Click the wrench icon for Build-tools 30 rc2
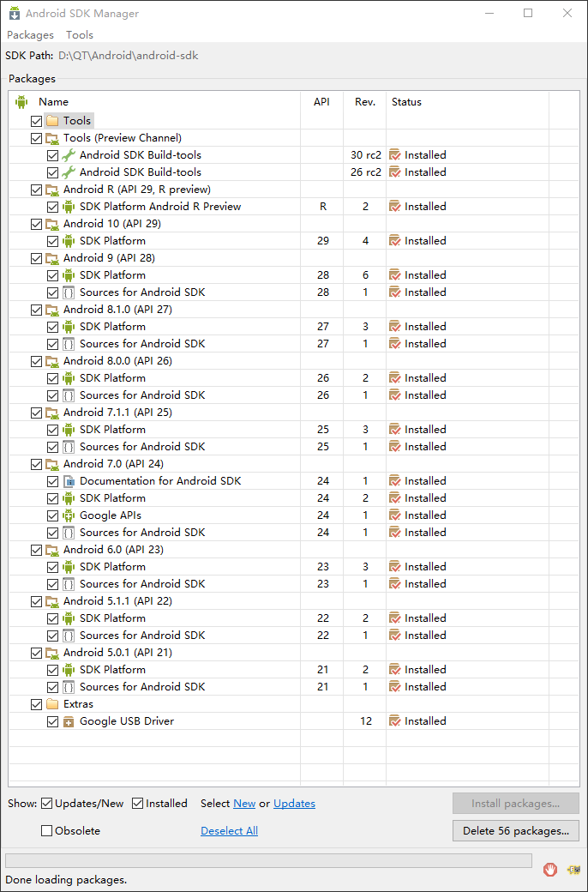588x892 pixels. pos(69,154)
